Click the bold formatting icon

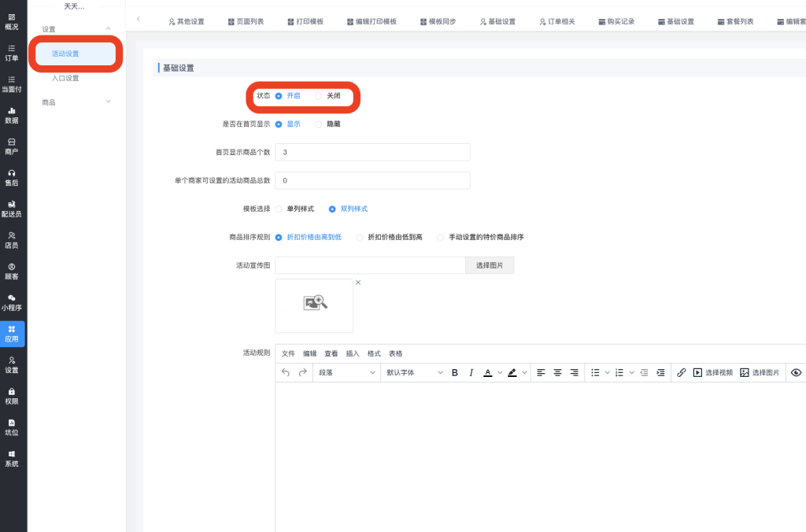click(455, 373)
